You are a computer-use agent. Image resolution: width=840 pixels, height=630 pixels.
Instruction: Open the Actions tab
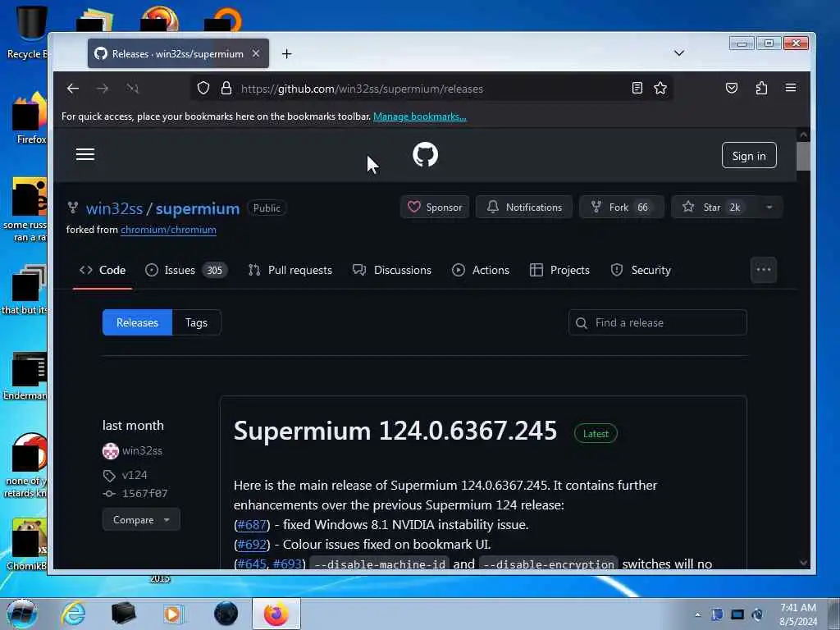tap(481, 270)
